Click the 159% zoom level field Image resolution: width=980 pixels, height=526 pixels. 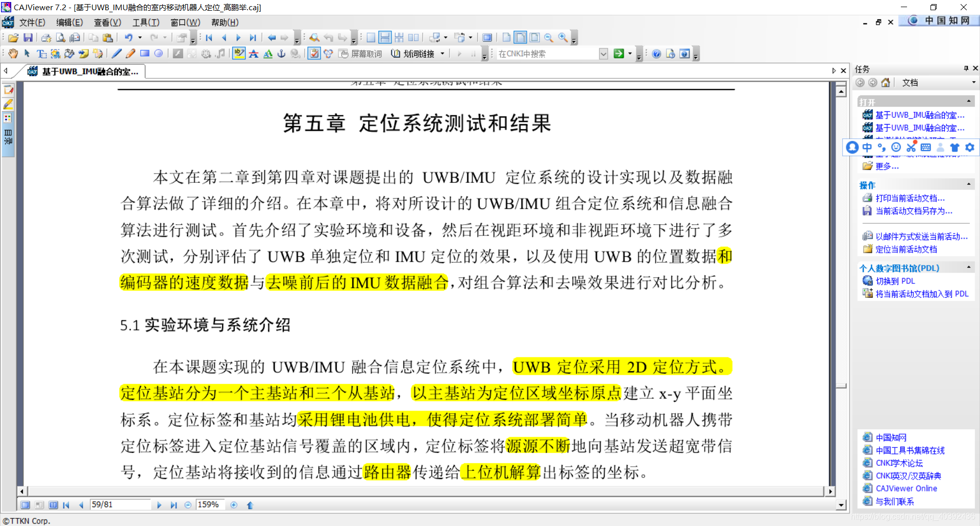[211, 505]
